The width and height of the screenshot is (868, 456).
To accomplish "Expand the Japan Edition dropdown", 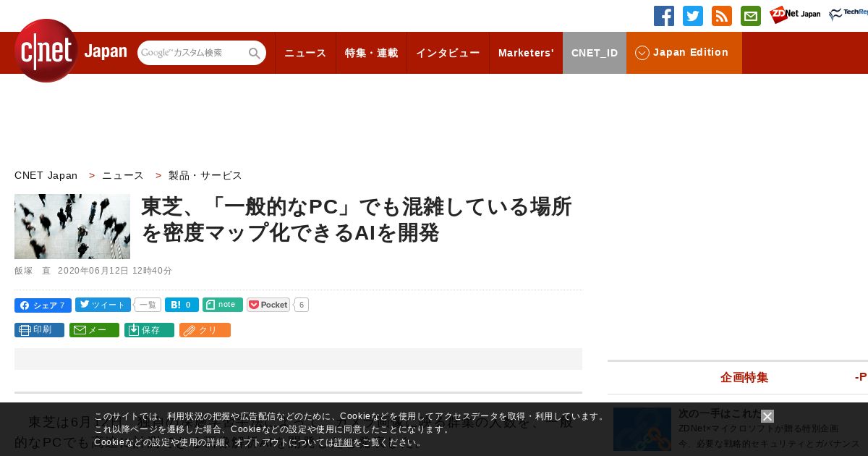I will (684, 53).
